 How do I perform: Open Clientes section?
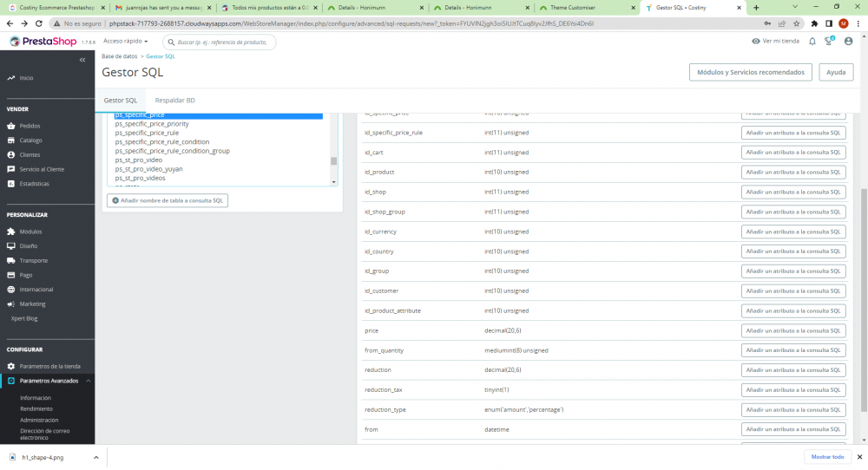30,155
